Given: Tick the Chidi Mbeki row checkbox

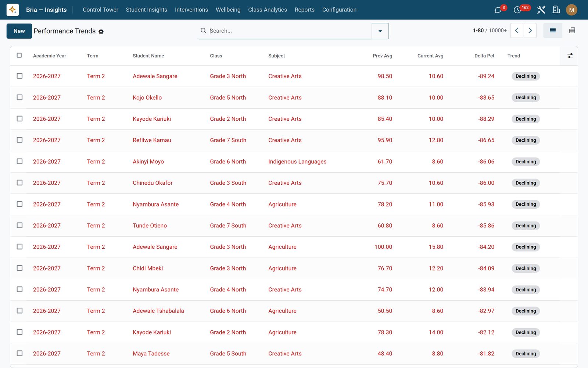Looking at the screenshot, I should click(x=19, y=268).
